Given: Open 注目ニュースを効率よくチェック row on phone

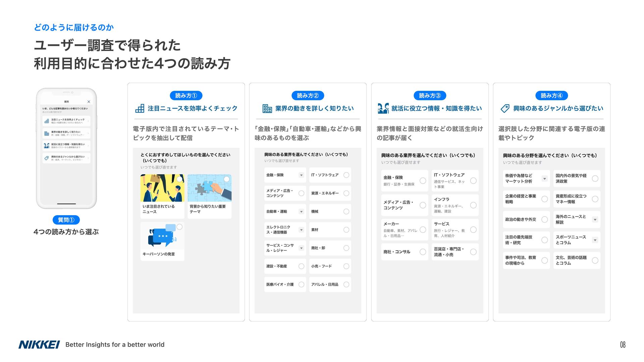Looking at the screenshot, I should [x=66, y=121].
